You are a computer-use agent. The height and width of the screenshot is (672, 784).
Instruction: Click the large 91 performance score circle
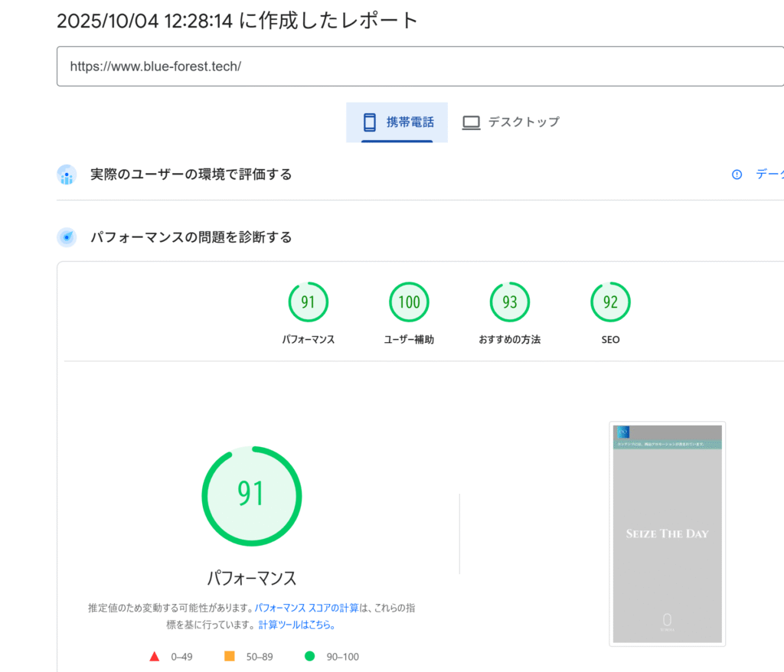coord(251,496)
